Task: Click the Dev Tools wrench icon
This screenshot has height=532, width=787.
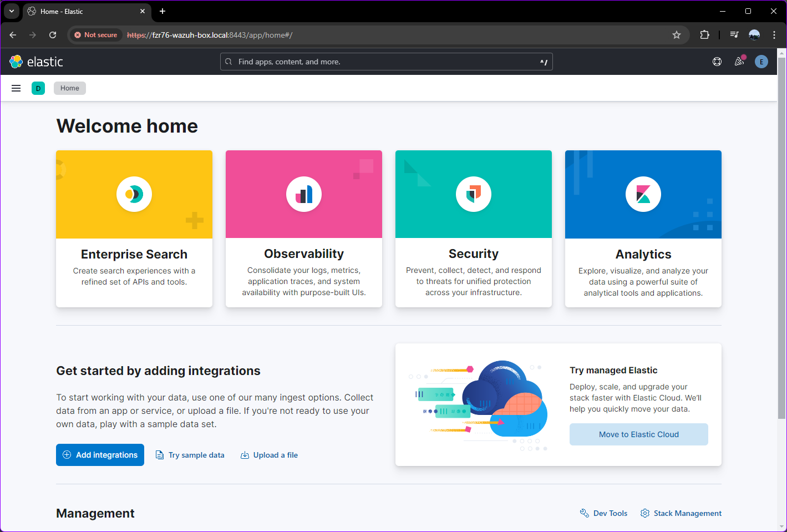Action: 584,513
